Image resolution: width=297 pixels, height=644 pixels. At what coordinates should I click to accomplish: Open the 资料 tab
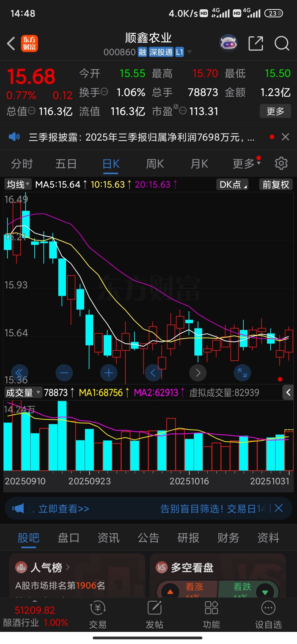(268, 538)
